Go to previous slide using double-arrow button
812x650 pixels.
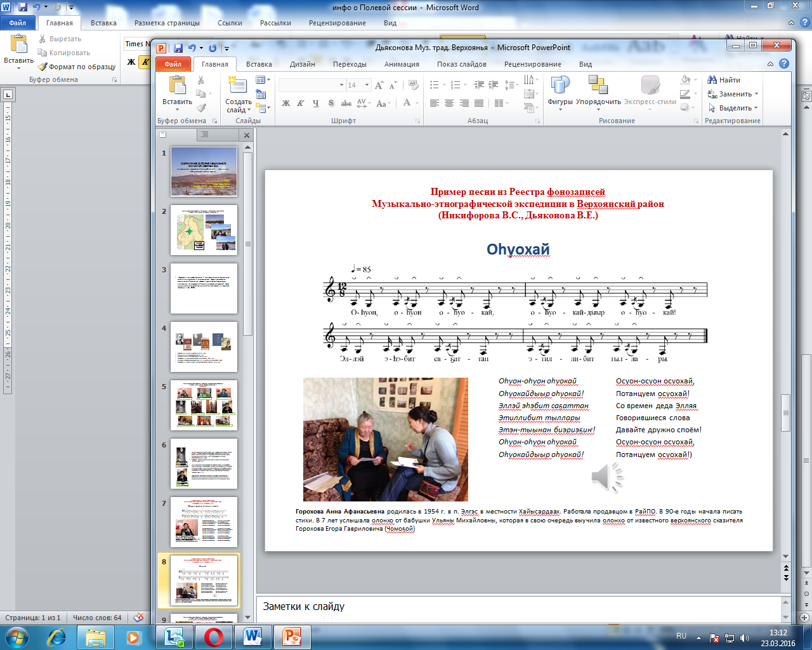click(x=786, y=568)
